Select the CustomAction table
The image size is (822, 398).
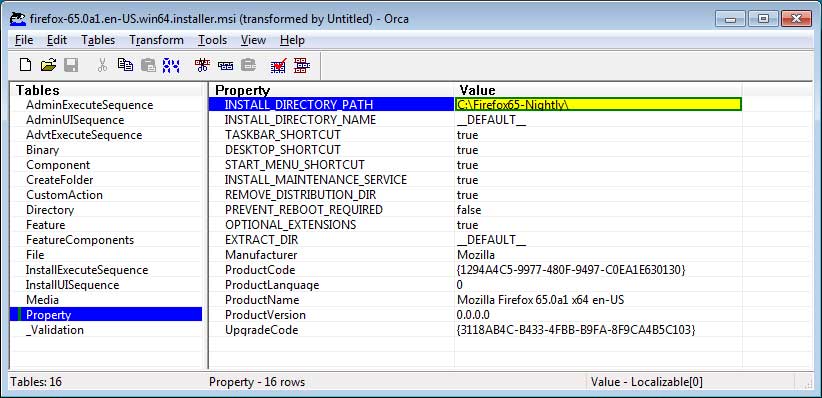64,195
